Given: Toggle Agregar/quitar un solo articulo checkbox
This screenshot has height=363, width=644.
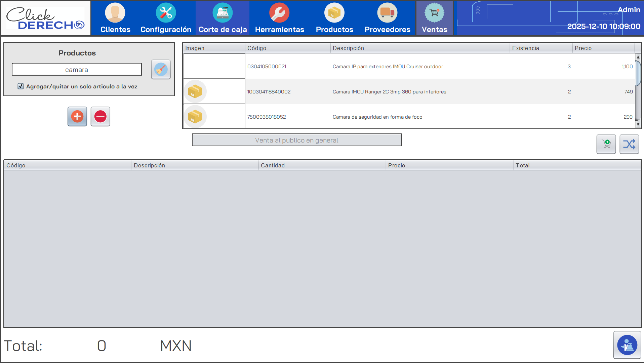Looking at the screenshot, I should tap(21, 86).
